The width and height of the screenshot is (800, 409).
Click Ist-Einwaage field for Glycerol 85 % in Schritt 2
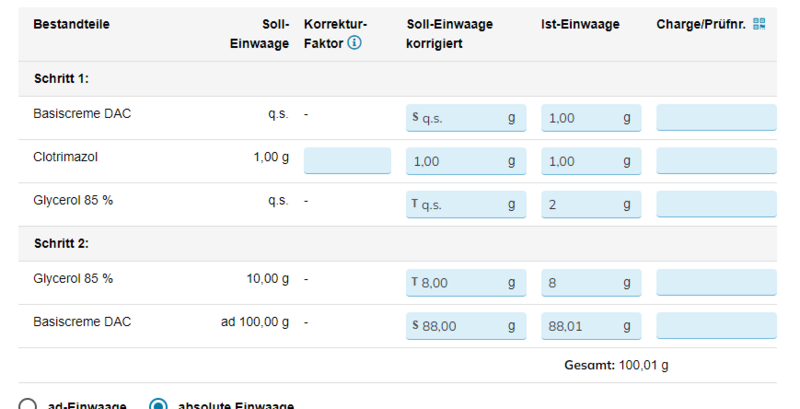tap(591, 282)
